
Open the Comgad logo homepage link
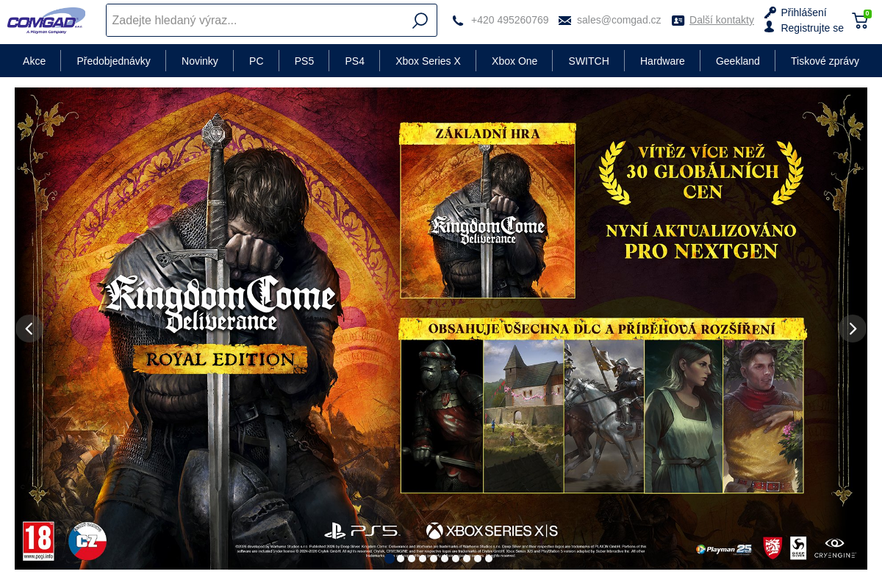46,20
